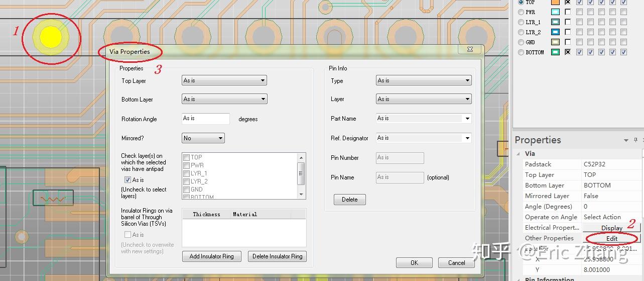
Task: Check the LYR_1 layer in antipad list
Action: click(x=186, y=173)
